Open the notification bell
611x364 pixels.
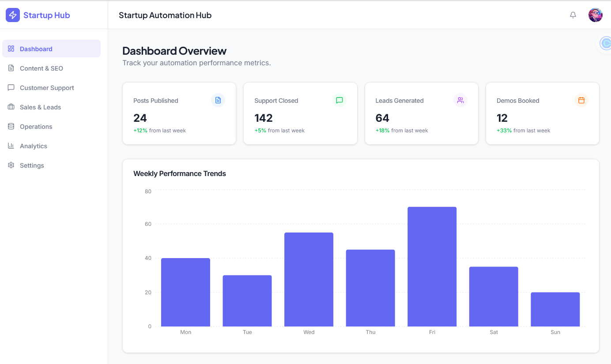click(x=573, y=15)
